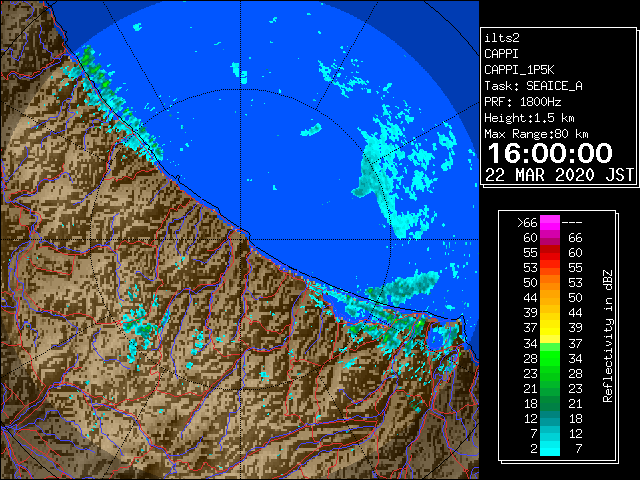Image resolution: width=640 pixels, height=480 pixels.
Task: Pick the dark green 18-21 dBZ legend swatch
Action: pos(550,403)
